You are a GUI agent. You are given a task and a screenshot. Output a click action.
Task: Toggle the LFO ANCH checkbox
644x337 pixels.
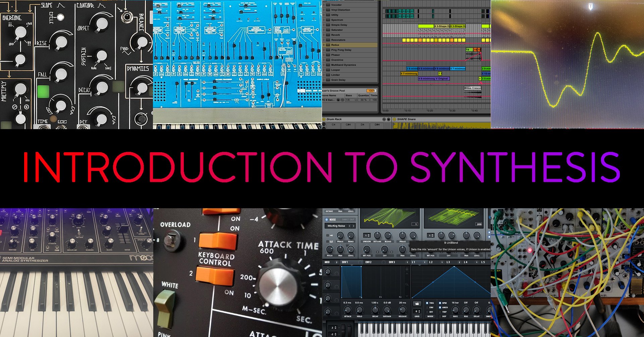tap(440, 307)
